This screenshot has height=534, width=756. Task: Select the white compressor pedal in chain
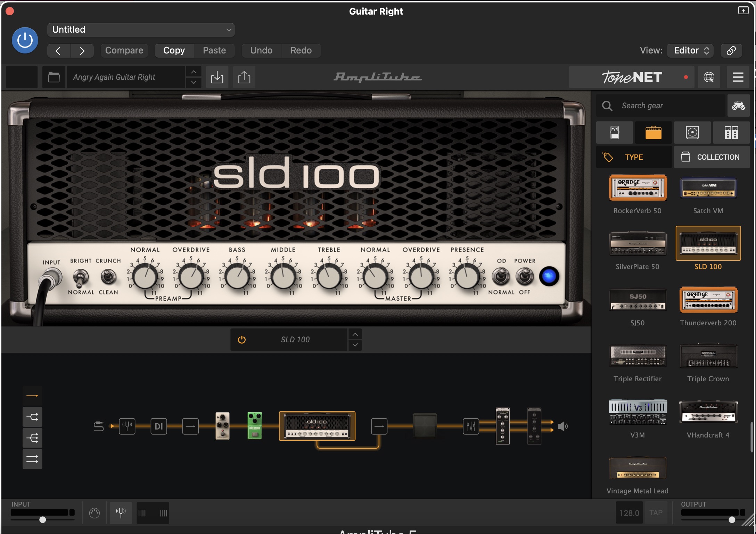point(222,426)
